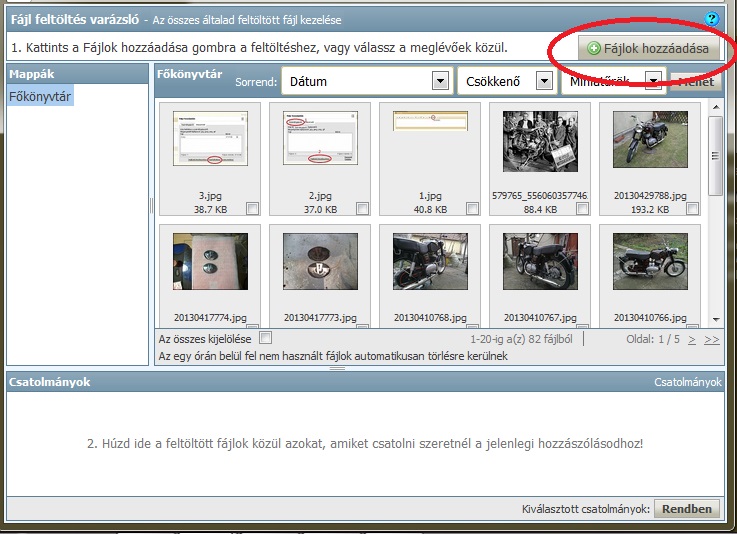This screenshot has height=534, width=737.
Task: Toggle the Az összes kijelölése checkbox
Action: pyautogui.click(x=265, y=338)
